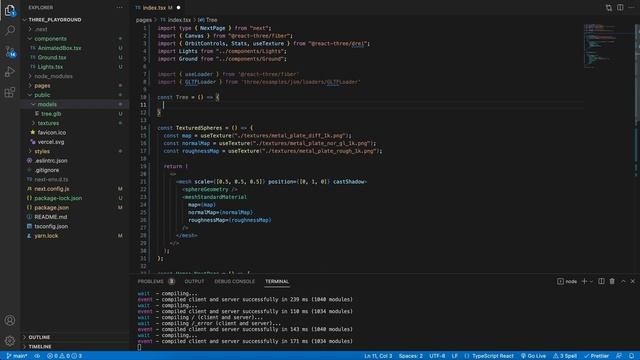The height and width of the screenshot is (360, 640).
Task: Select the index.tsx editor tab
Action: pos(158,7)
